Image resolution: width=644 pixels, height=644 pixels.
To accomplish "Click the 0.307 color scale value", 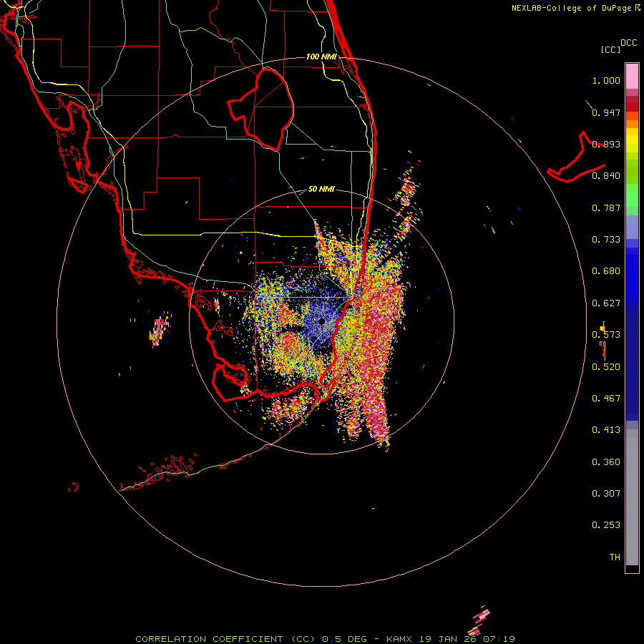I will pos(606,494).
